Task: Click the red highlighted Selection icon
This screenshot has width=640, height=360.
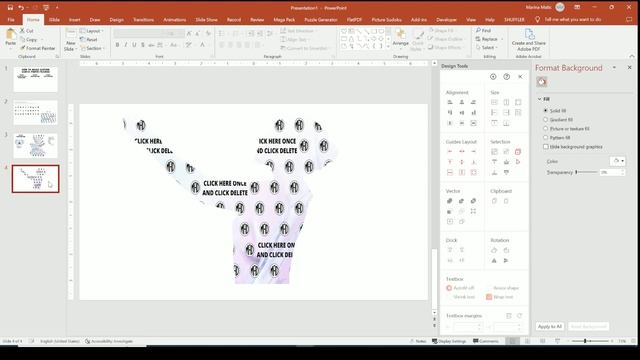Action: pos(518,152)
